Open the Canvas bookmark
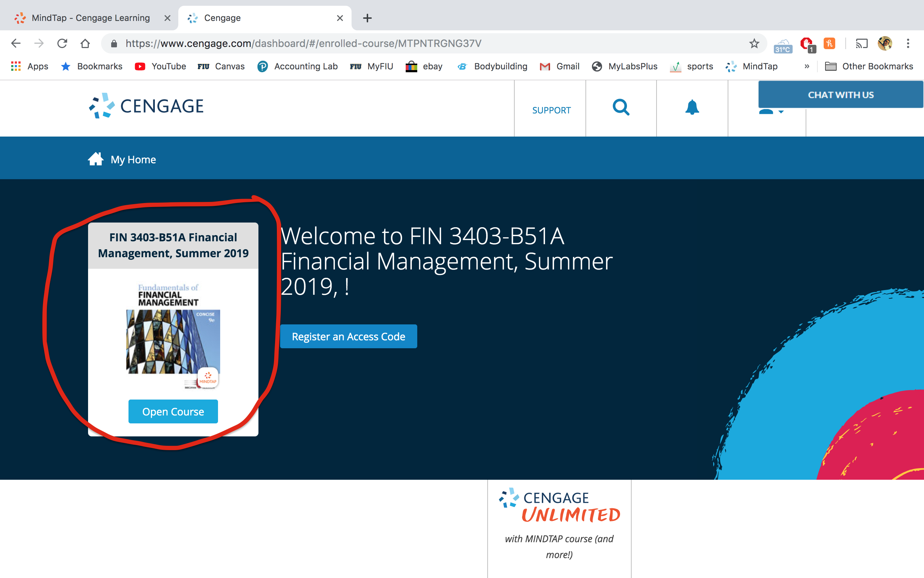Screen dimensions: 924x578 221,66
